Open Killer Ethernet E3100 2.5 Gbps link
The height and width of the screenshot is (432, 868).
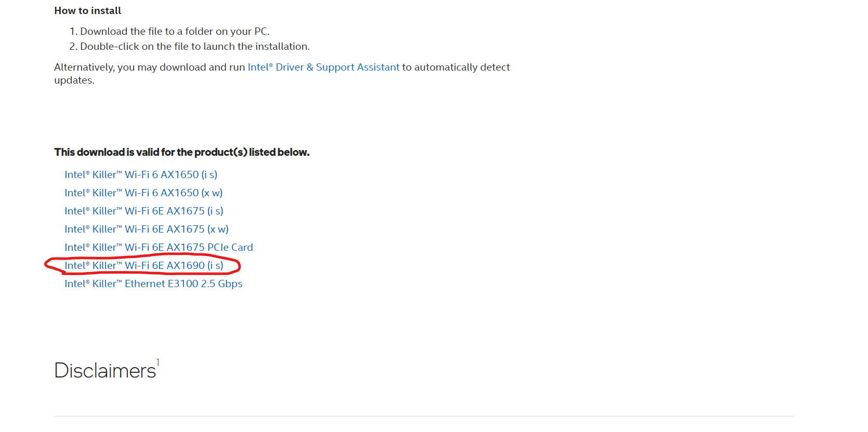coord(153,284)
